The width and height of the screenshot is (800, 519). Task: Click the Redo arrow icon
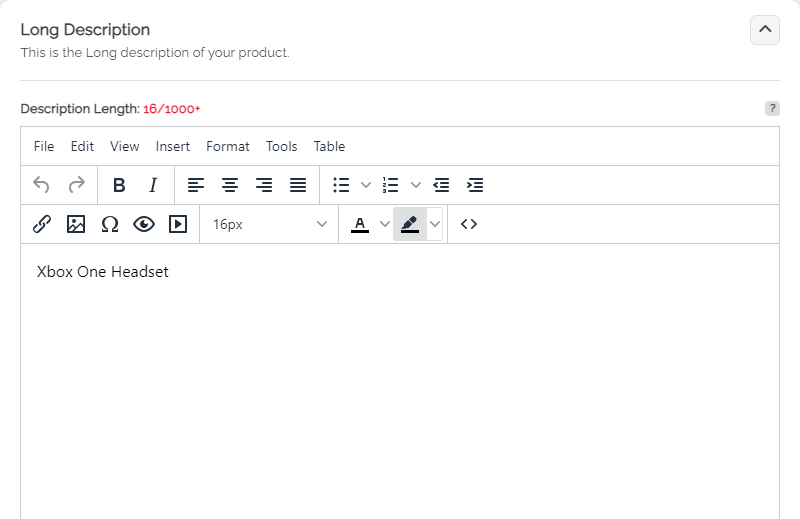pos(76,185)
